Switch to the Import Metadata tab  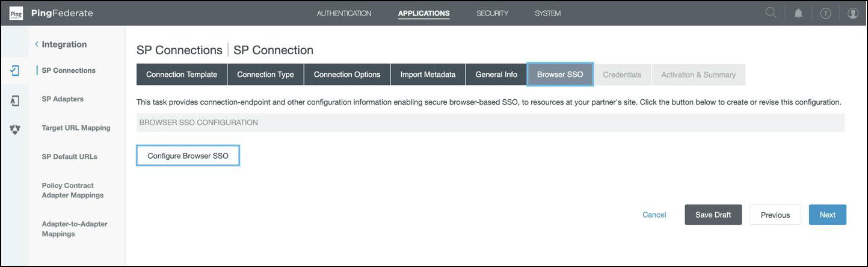pos(428,75)
